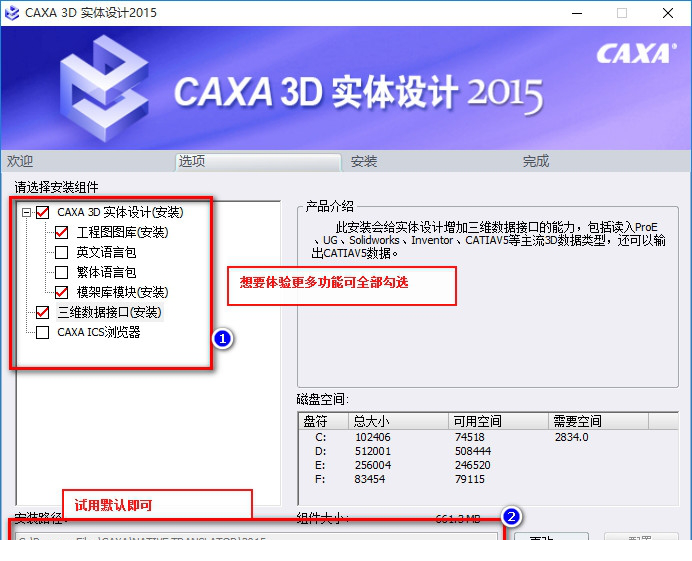Viewport: 692px width, 561px height.
Task: Click the 2834.0 required space value
Action: tap(572, 437)
